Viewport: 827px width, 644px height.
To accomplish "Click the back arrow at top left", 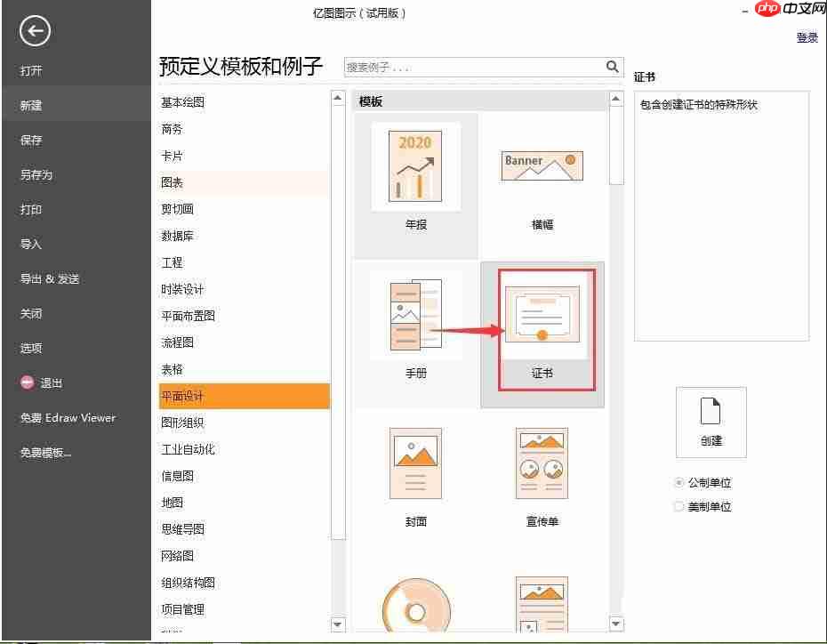I will [34, 31].
